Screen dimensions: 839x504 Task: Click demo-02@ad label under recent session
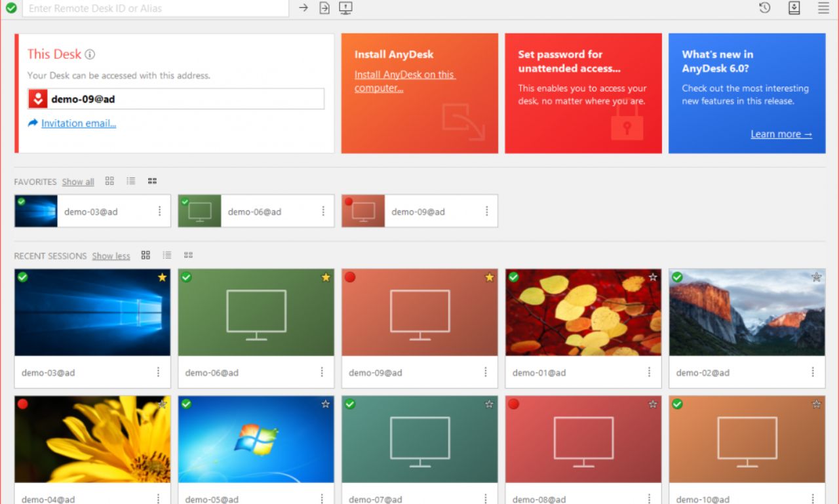(x=703, y=373)
